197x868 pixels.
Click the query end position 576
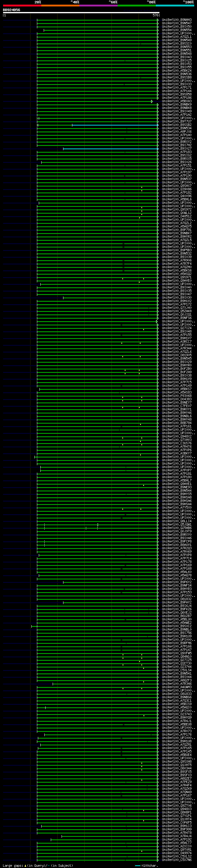pyautogui.click(x=155, y=15)
